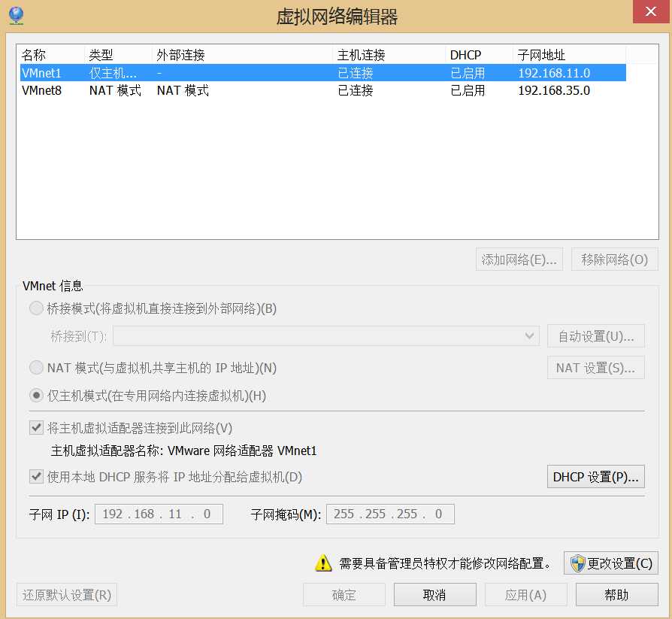This screenshot has height=619, width=672.
Task: Click VMnet8 已启用 DHCP cell
Action: pos(468,90)
